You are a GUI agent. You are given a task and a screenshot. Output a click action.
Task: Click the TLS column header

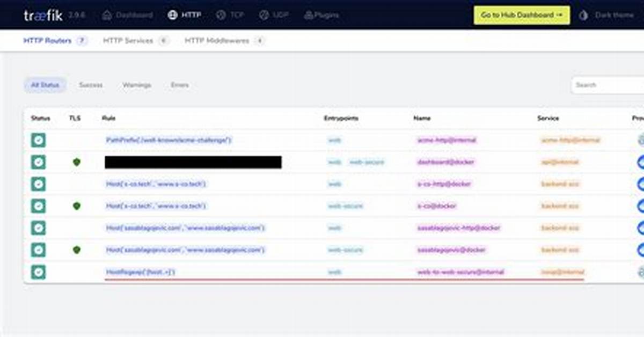[75, 118]
